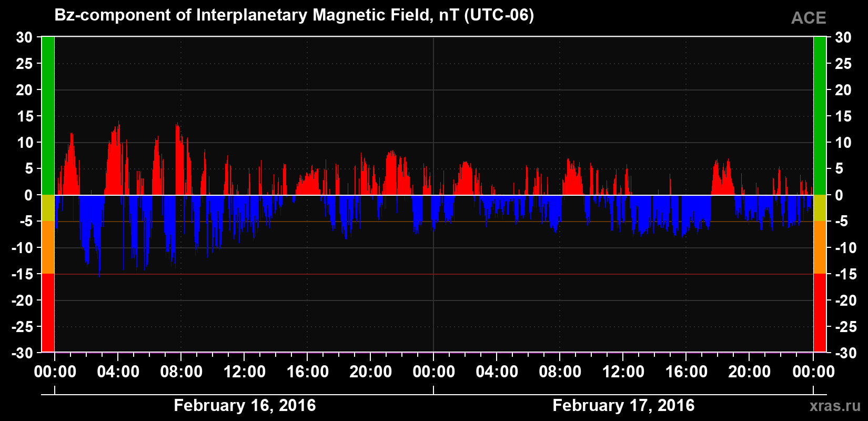Click the -5 value on the left axis
Image resolution: width=868 pixels, height=421 pixels.
click(x=26, y=222)
